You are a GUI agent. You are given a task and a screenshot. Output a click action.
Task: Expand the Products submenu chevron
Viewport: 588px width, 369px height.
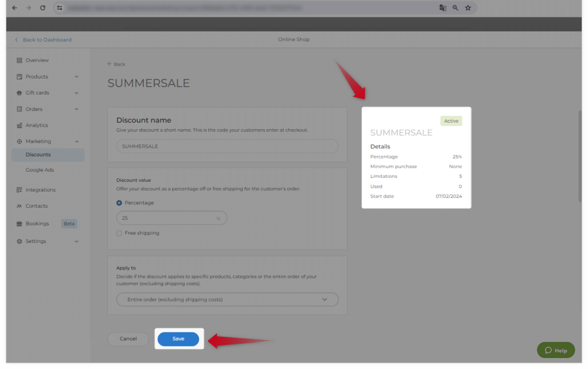click(76, 77)
